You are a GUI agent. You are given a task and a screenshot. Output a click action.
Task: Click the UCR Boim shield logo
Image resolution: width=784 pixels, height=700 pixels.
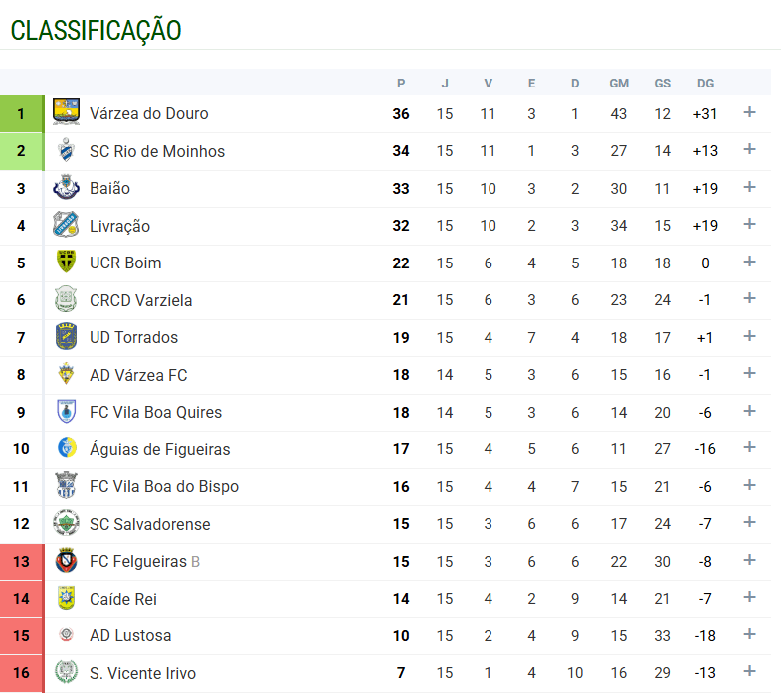point(66,262)
